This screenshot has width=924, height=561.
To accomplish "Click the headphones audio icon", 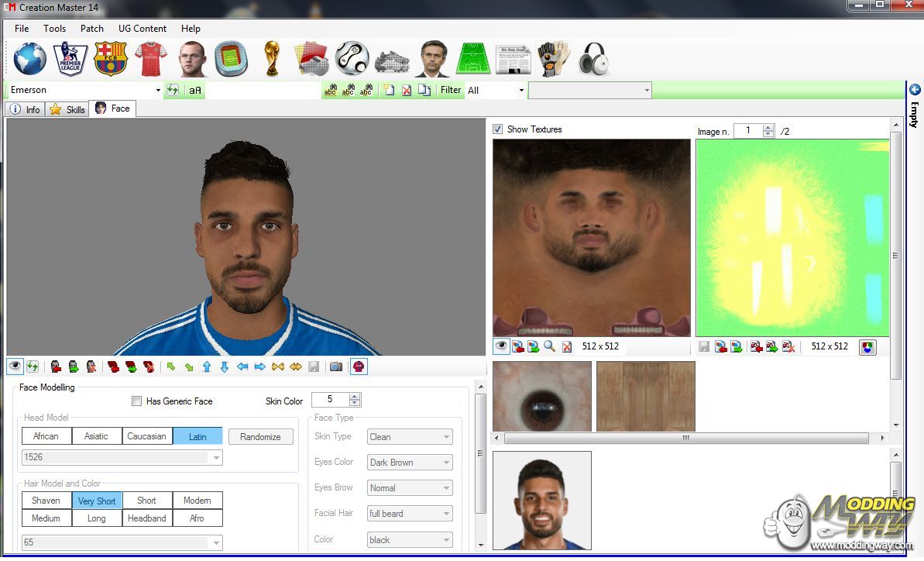I will click(x=593, y=59).
